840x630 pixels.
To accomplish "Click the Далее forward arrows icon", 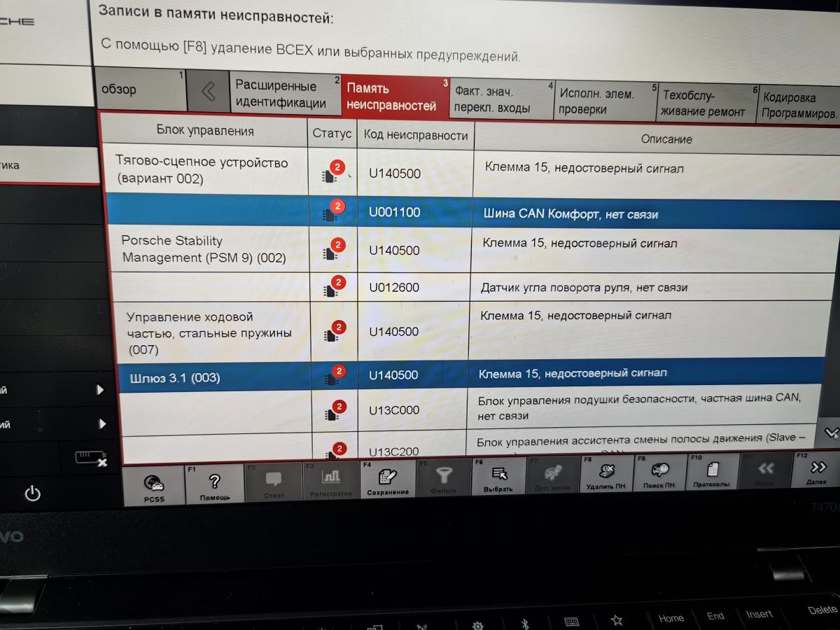I will coord(817,469).
